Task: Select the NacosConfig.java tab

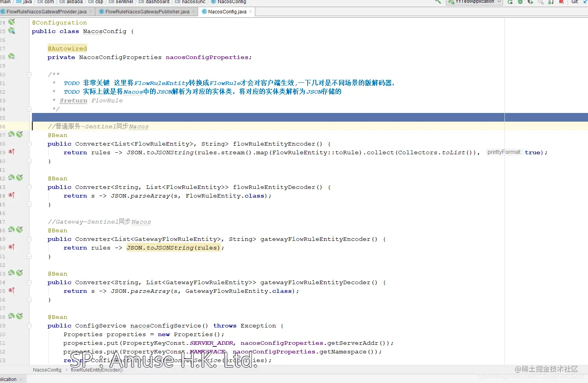Action: tap(227, 12)
